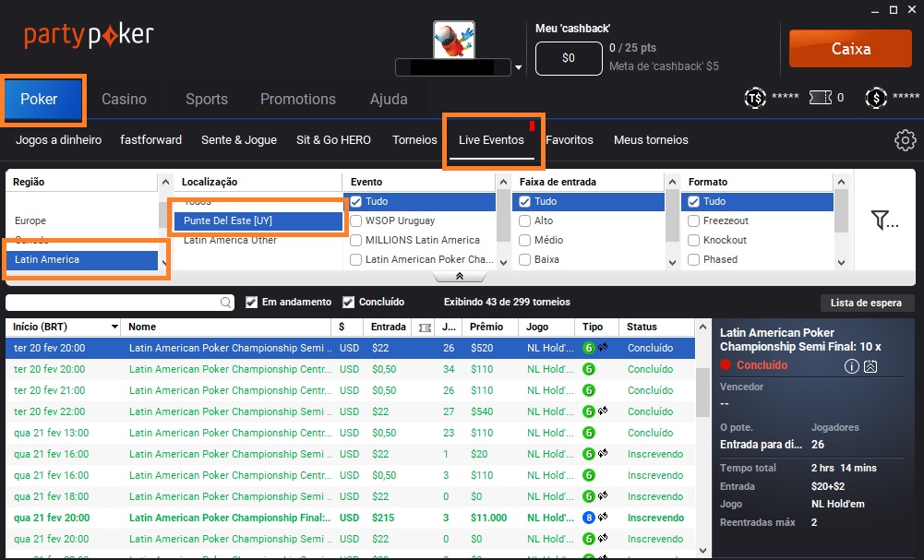Viewport: 924px width, 560px height.
Task: Open the settings gear icon
Action: [906, 140]
